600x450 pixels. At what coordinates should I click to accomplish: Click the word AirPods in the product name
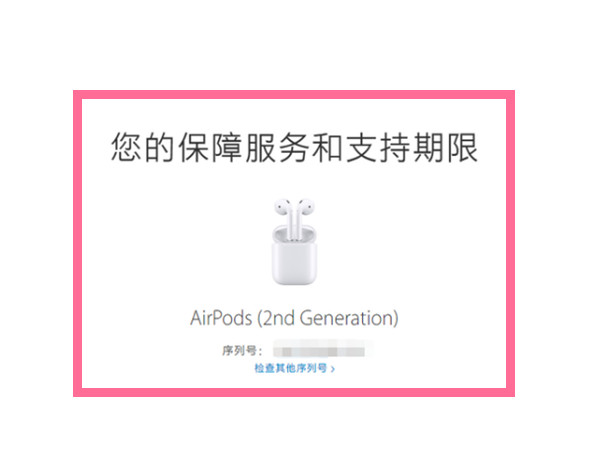pyautogui.click(x=221, y=318)
